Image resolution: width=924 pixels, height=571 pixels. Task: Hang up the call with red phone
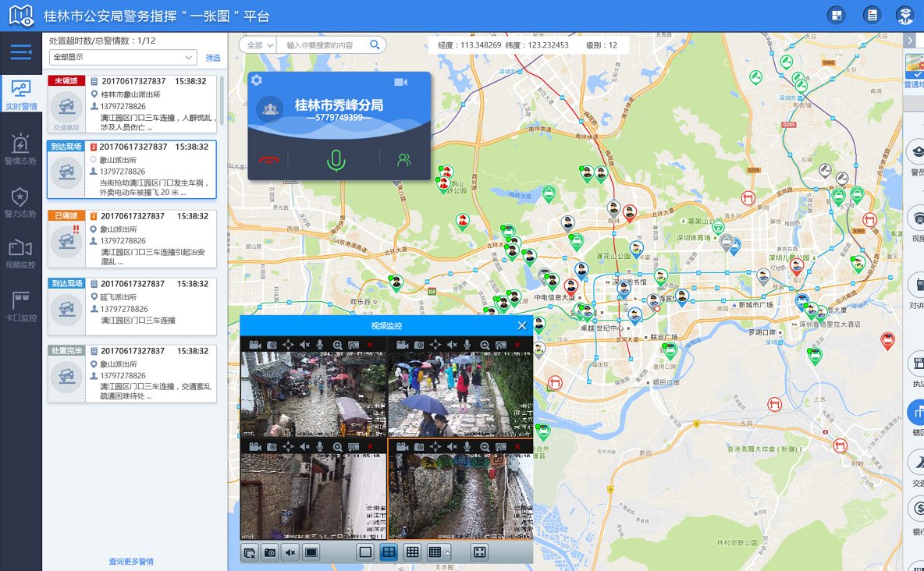tap(268, 160)
